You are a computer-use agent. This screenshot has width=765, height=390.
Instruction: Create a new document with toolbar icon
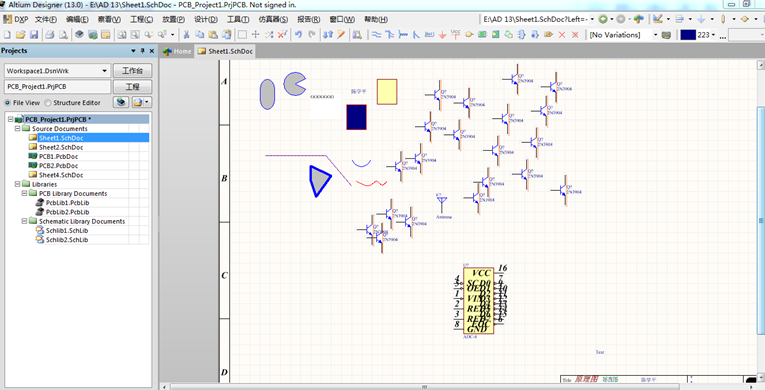(x=7, y=35)
